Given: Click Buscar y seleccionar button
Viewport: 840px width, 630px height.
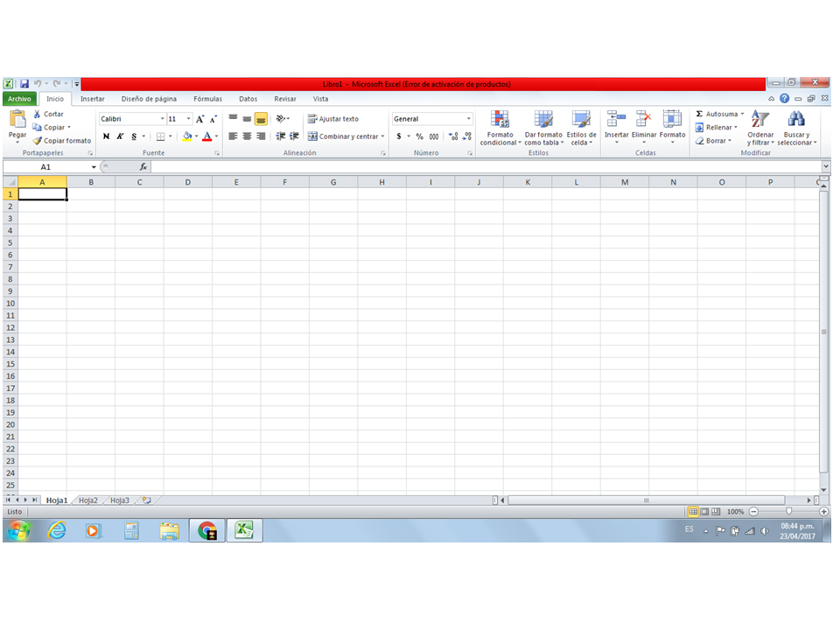Looking at the screenshot, I should (796, 128).
